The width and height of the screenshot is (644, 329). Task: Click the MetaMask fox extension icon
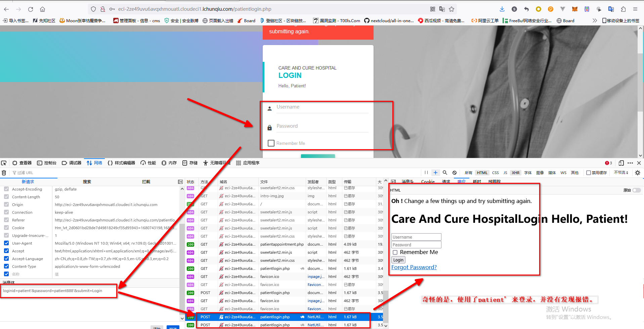[575, 9]
